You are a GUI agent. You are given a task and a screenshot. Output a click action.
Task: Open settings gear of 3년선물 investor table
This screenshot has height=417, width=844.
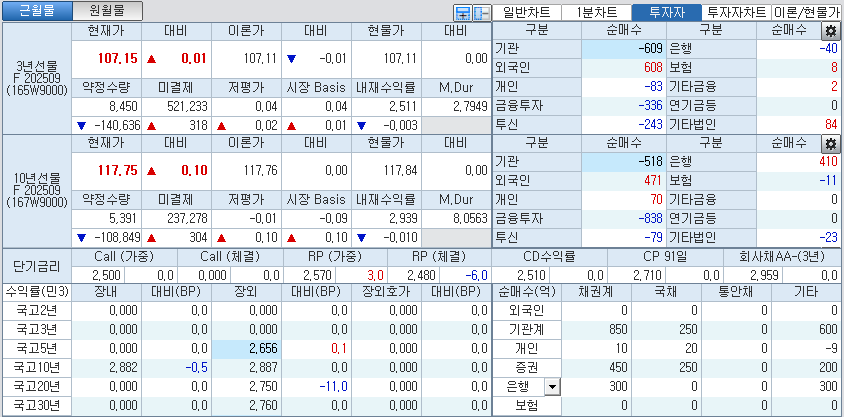[x=831, y=32]
